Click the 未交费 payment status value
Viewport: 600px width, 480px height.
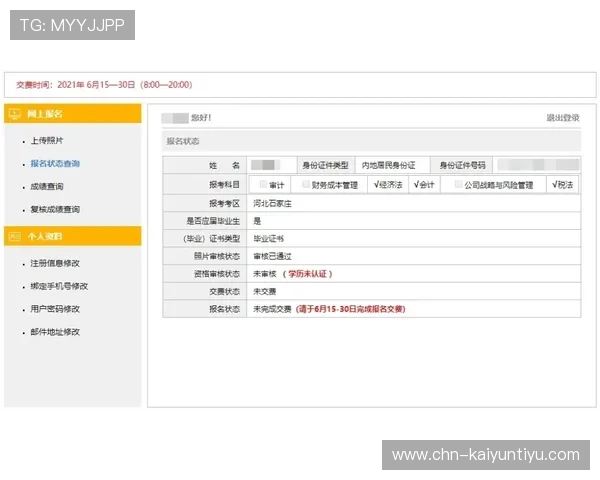264,291
